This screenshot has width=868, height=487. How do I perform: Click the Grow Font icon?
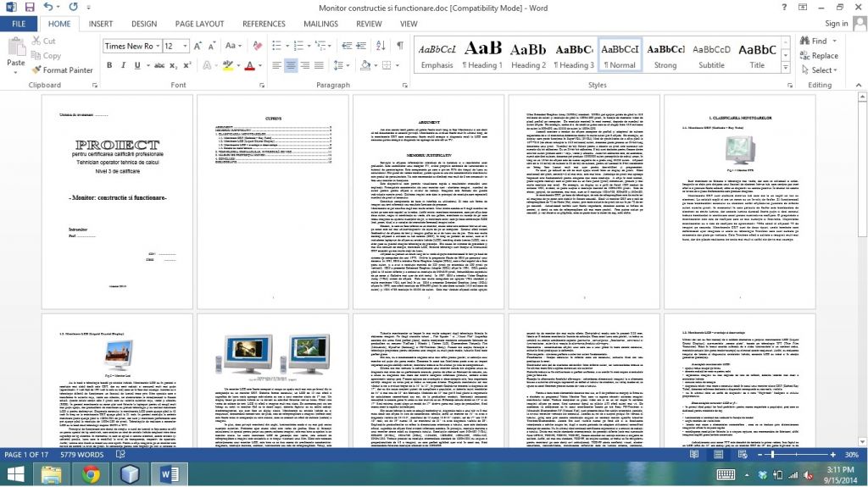(198, 46)
